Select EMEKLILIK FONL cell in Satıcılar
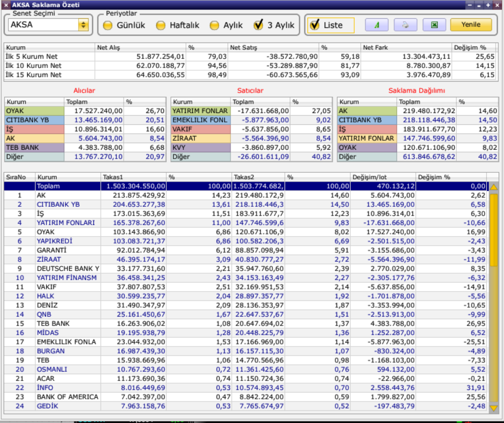Viewport: 504px width, 423px height. pyautogui.click(x=201, y=120)
